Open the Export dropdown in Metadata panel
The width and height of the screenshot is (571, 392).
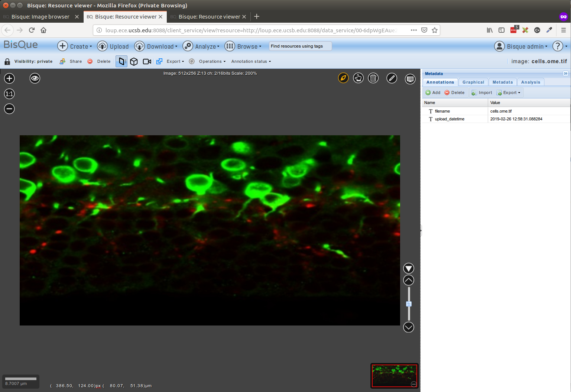(x=509, y=93)
